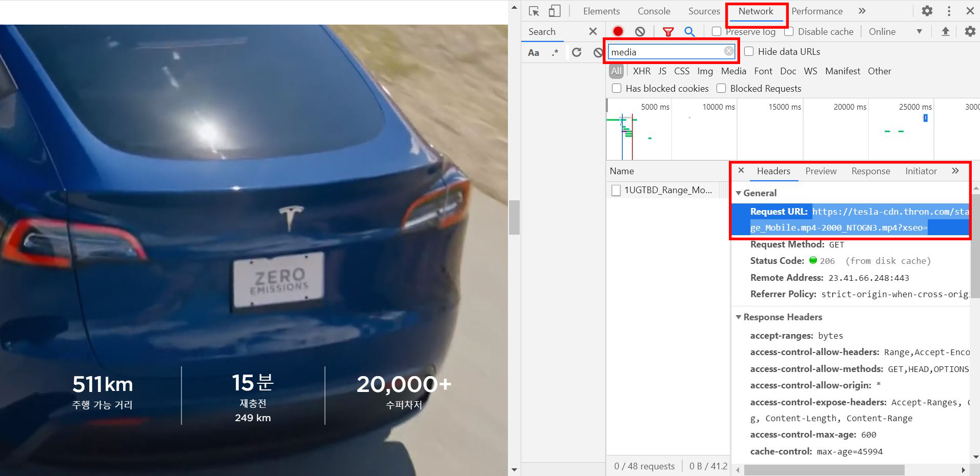This screenshot has width=980, height=476.
Task: Show more DevTools tabs chevron
Action: coord(862,11)
